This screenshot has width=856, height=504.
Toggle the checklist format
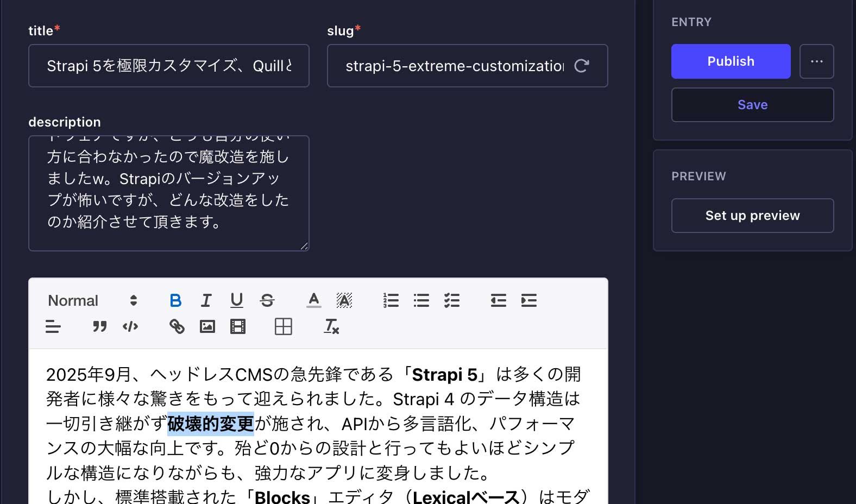(x=451, y=300)
